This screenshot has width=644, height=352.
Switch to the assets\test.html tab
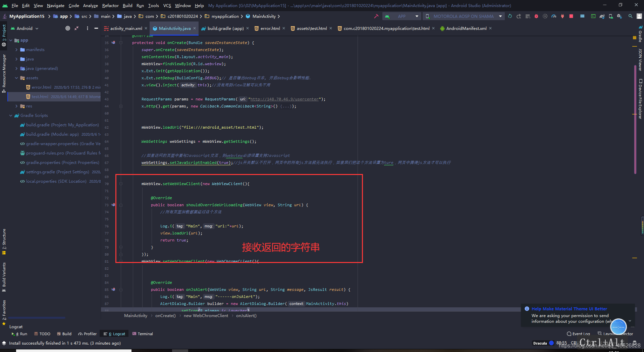[x=312, y=29]
